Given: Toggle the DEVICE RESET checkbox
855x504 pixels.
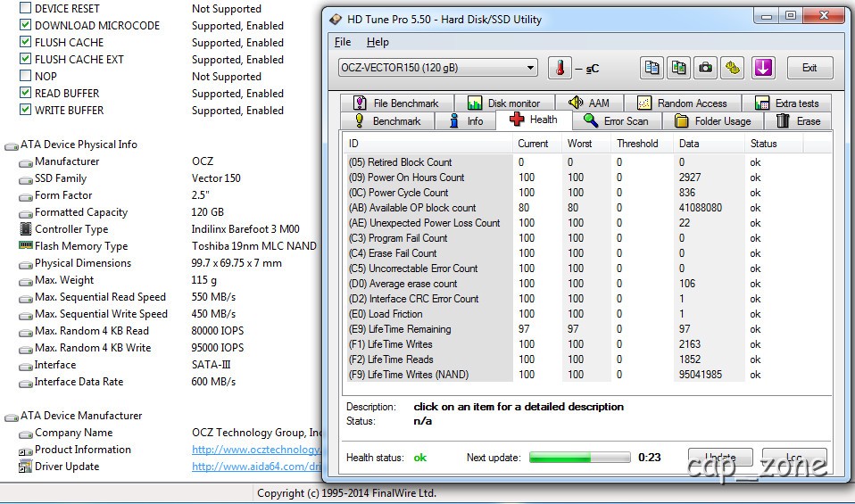Looking at the screenshot, I should pos(25,8).
